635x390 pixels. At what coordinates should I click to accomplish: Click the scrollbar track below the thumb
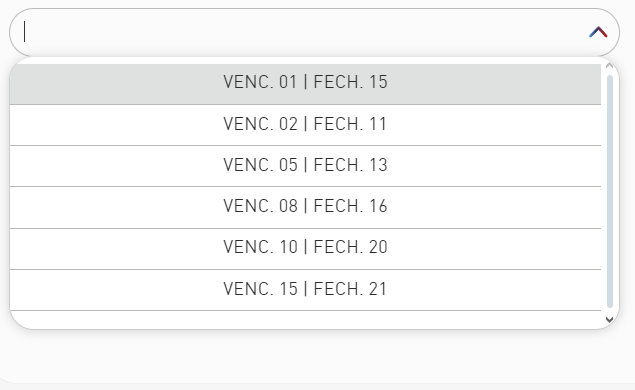pos(610,311)
